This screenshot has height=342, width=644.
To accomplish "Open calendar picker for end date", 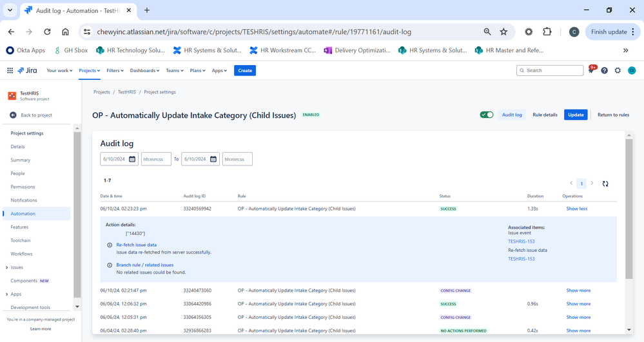I will [213, 159].
